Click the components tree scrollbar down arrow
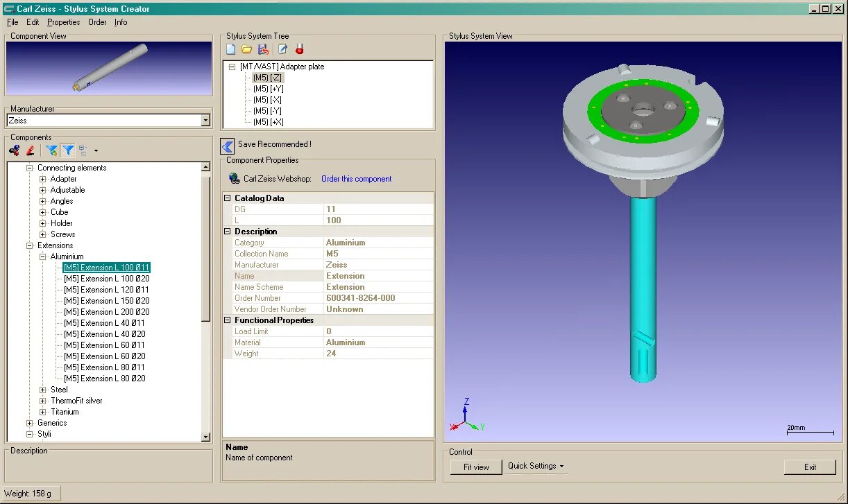 (205, 437)
